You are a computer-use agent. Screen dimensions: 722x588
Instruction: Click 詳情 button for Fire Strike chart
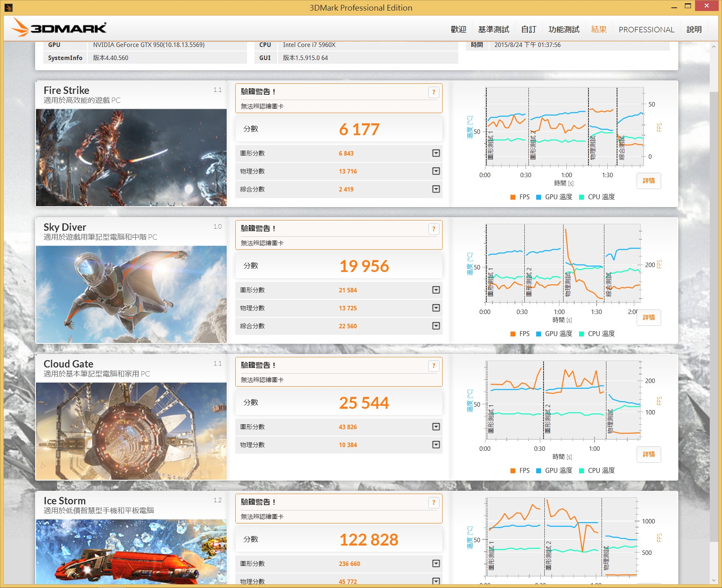[x=648, y=181]
